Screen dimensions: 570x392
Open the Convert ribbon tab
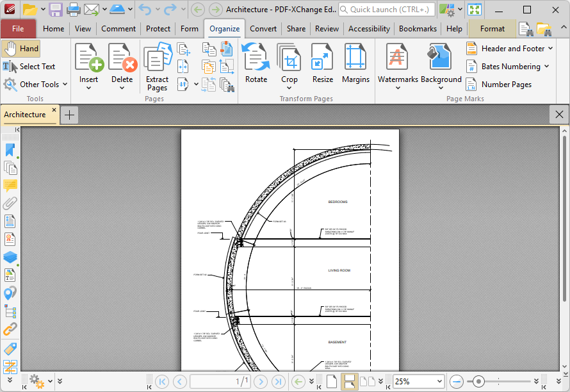point(263,29)
